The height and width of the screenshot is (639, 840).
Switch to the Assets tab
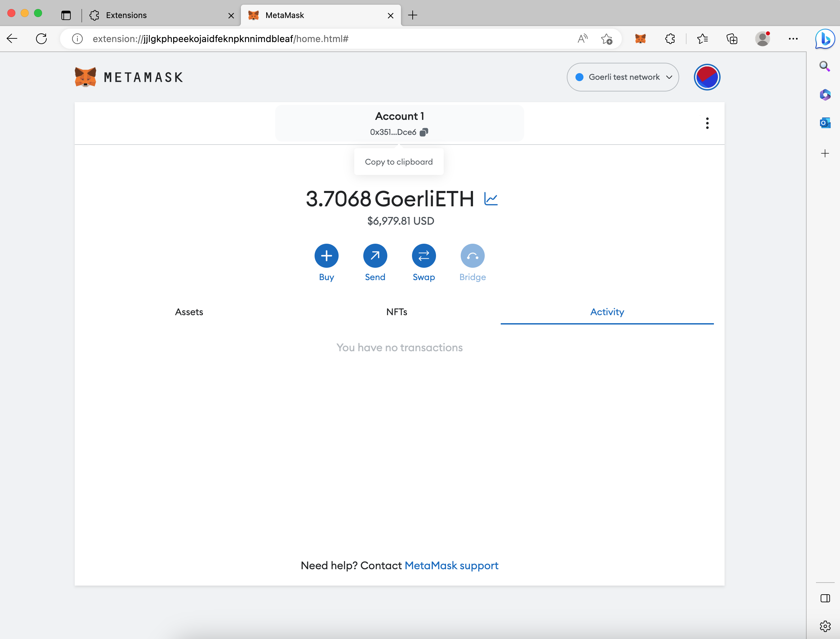point(189,311)
